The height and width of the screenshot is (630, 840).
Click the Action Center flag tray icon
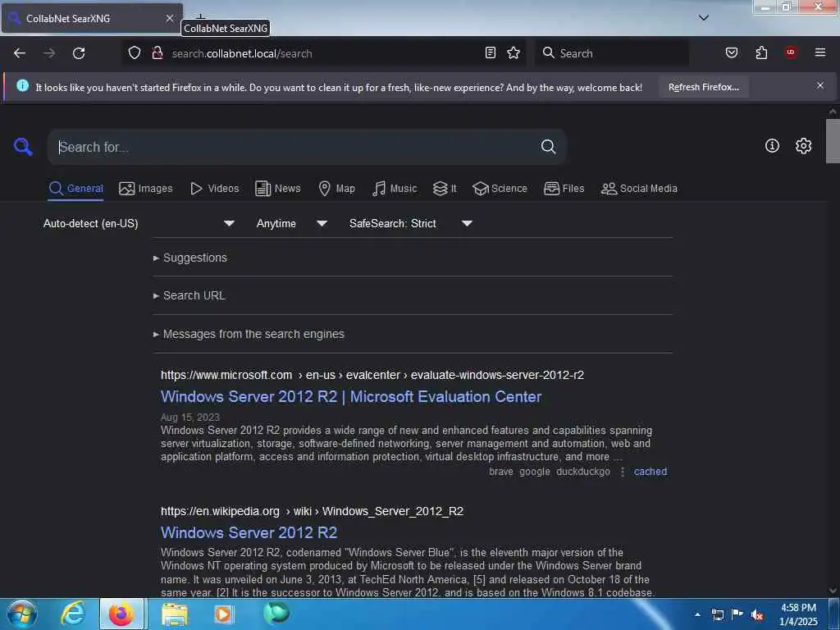(737, 614)
